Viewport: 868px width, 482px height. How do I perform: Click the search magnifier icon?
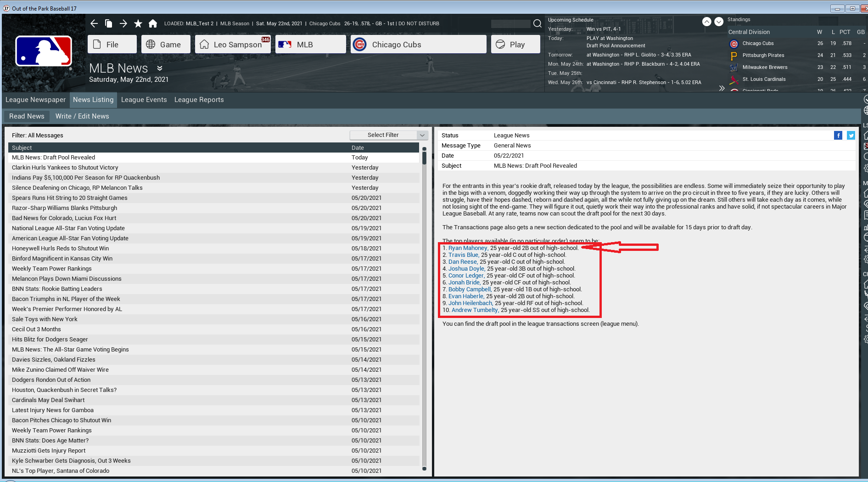coord(538,23)
